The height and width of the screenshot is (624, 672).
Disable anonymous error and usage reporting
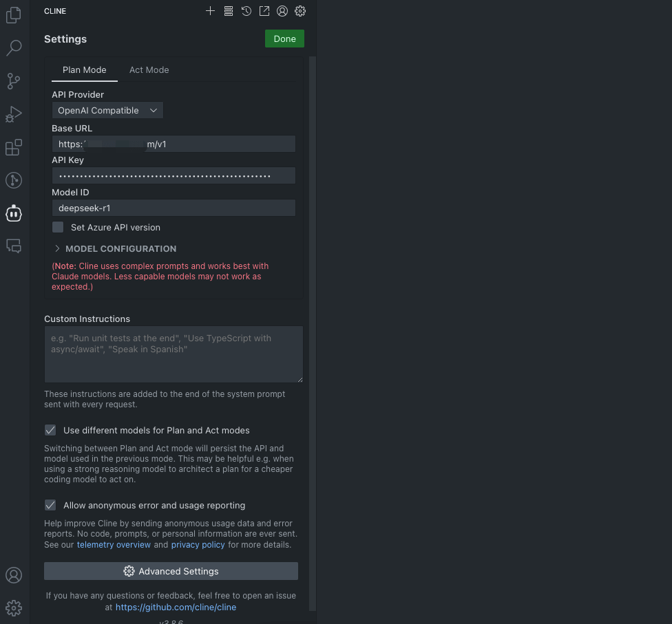pos(50,505)
